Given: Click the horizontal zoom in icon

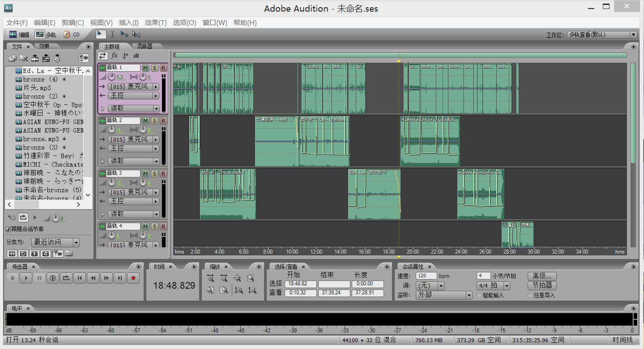Looking at the screenshot, I should point(211,278).
